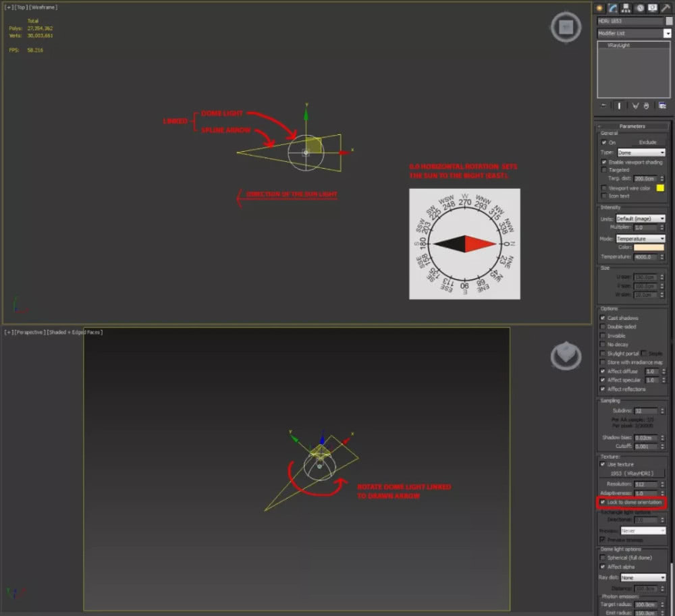The height and width of the screenshot is (616, 675).
Task: Toggle Lock to dome orientation checkbox
Action: (603, 502)
